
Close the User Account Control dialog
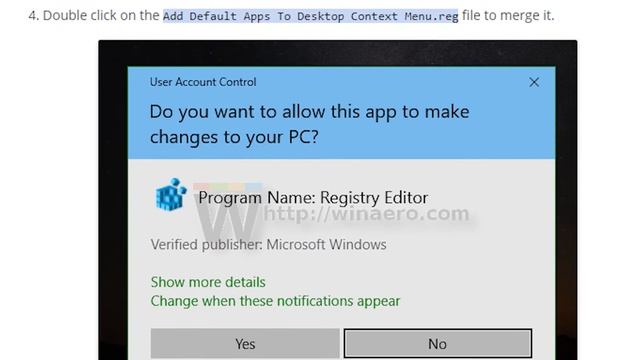[534, 82]
